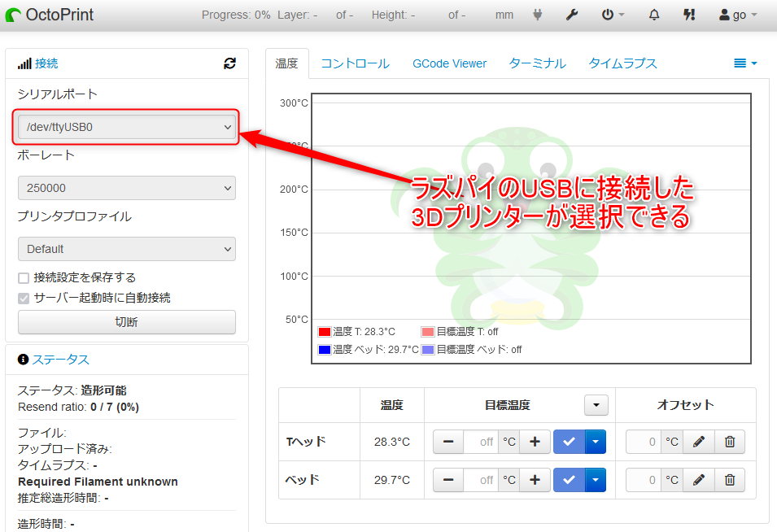Screen dimensions: 777x532
Task: Switch to the コントロール tab
Action: click(x=355, y=63)
